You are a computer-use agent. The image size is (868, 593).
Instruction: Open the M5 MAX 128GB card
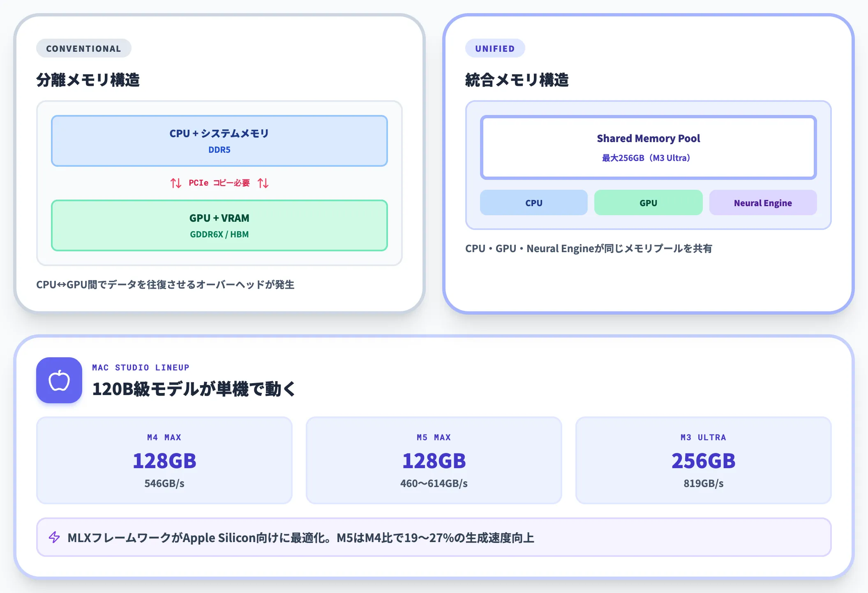(434, 460)
